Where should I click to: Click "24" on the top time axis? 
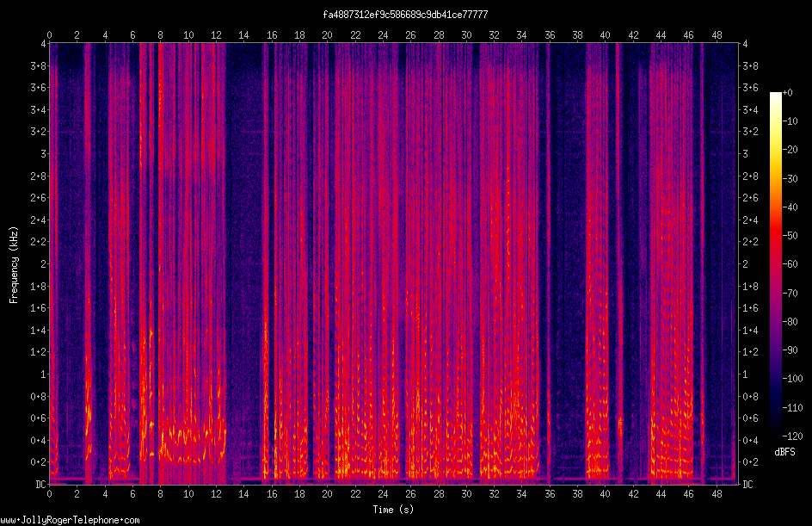tap(383, 35)
